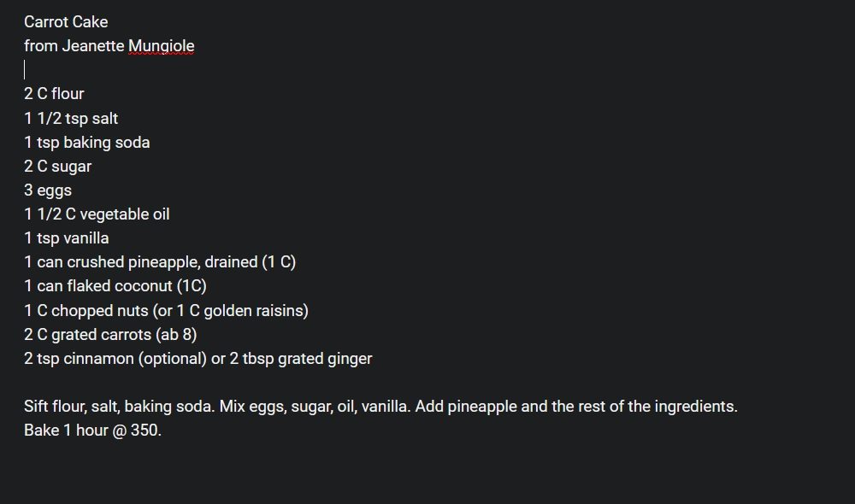Click the Carrot Cake title line

pos(66,22)
